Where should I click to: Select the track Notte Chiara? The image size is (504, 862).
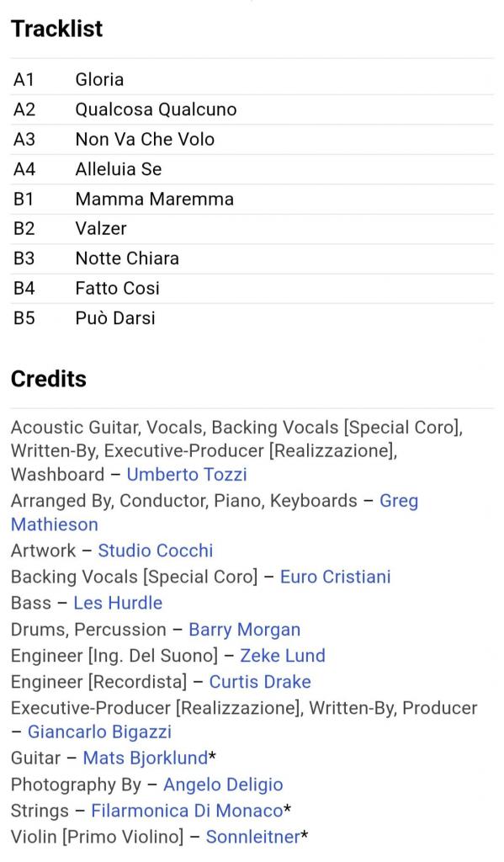point(252,258)
